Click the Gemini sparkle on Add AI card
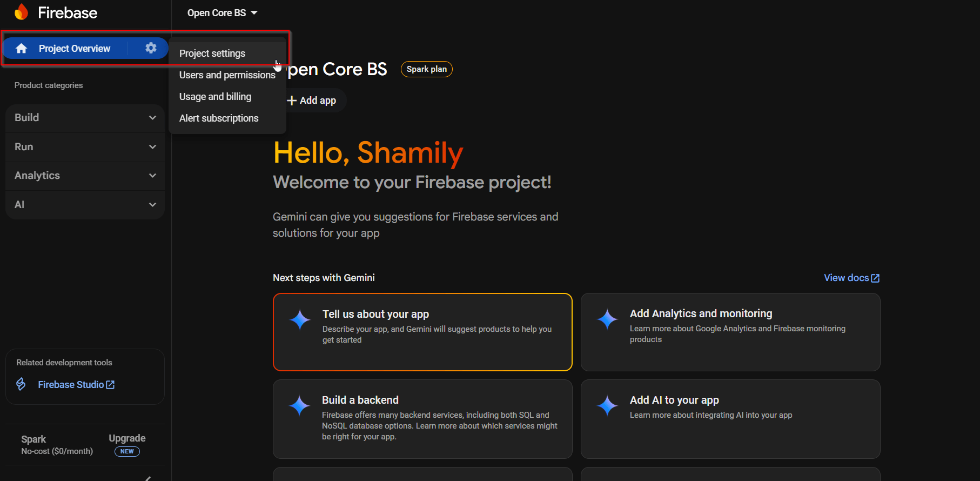This screenshot has height=481, width=980. (607, 405)
